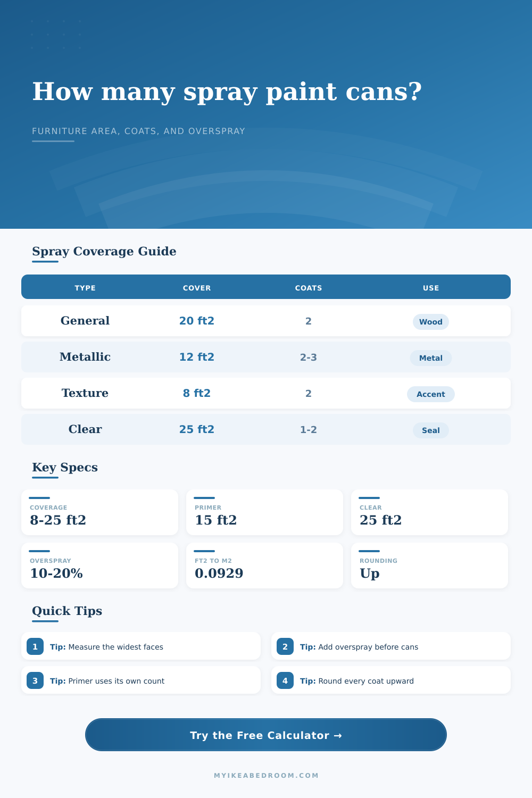Select the General row name

[85, 321]
